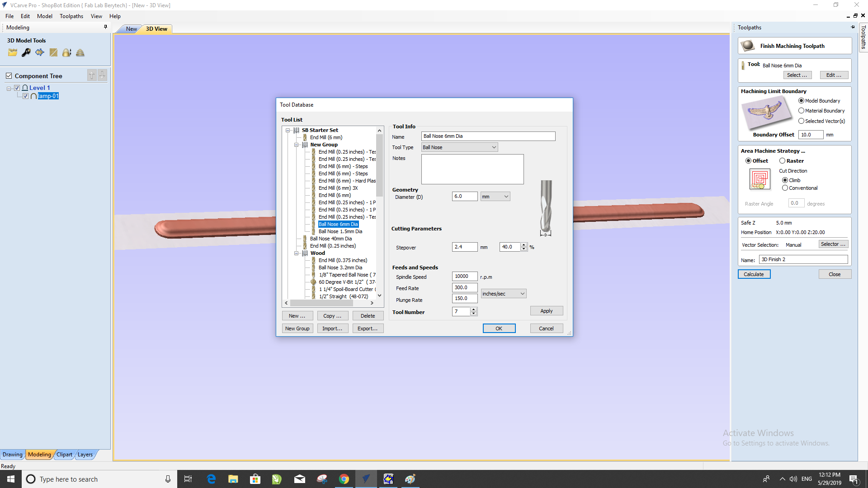This screenshot has width=868, height=488.
Task: Click the slice model layered dome tool
Action: point(80,53)
